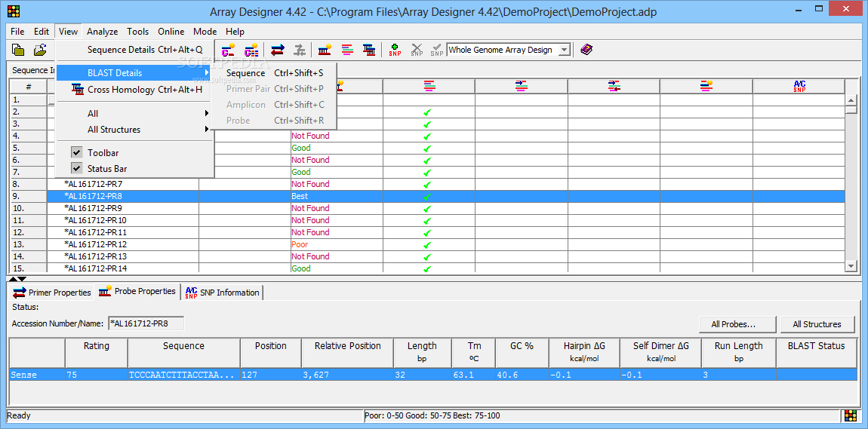Click the GC % column header
Viewport: 868px width, 429px height.
tap(522, 353)
